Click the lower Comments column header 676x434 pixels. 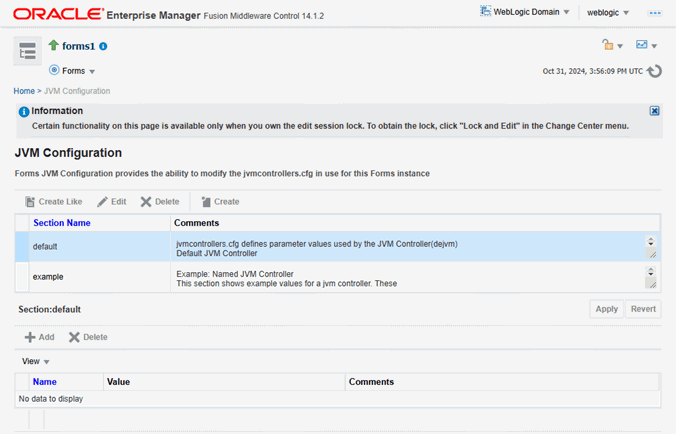371,382
